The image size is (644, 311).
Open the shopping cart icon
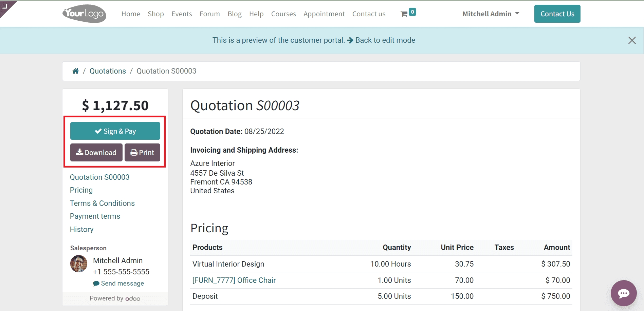pyautogui.click(x=404, y=14)
